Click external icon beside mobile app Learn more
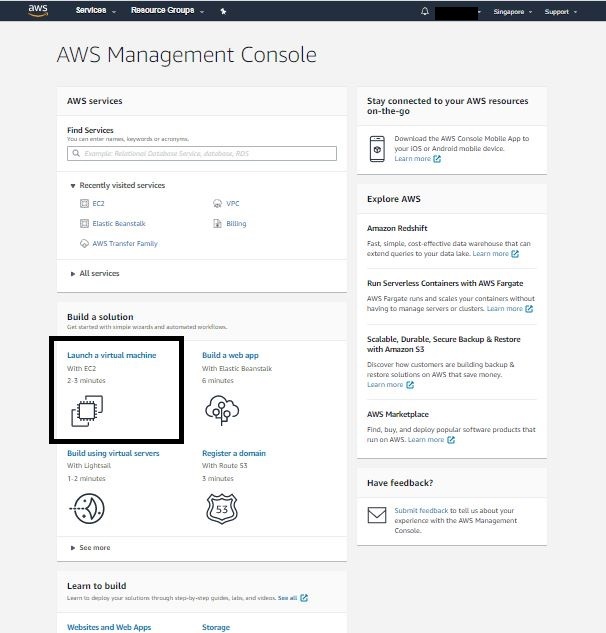Viewport: 606px width, 633px height. [x=437, y=159]
